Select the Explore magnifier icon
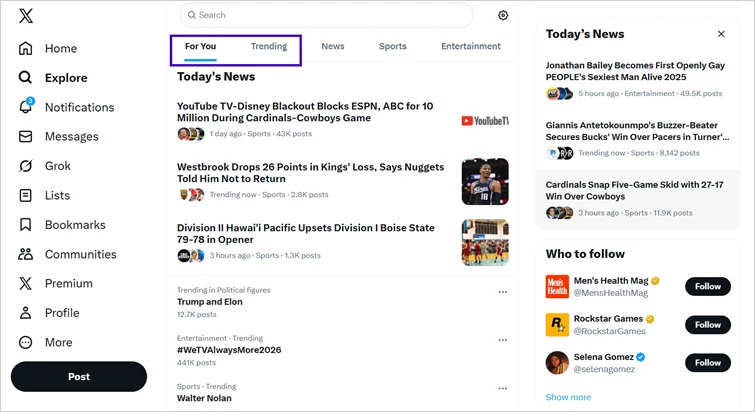755x412 pixels. [25, 77]
